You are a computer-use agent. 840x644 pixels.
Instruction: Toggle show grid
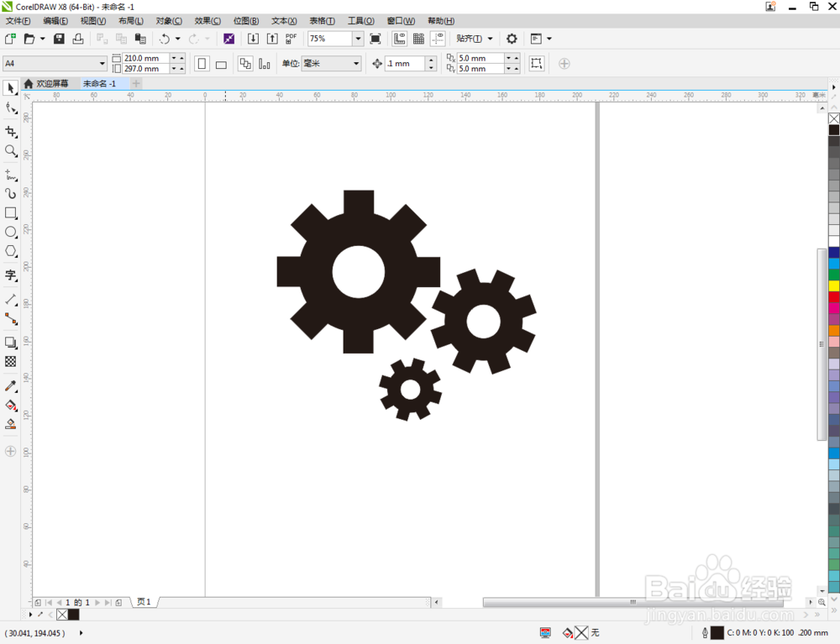point(419,39)
